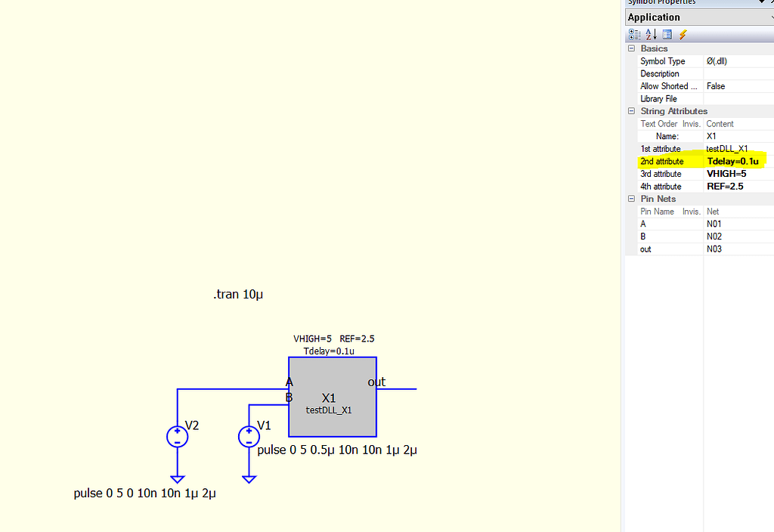
Task: Collapse the String Attributes section
Action: [x=631, y=110]
